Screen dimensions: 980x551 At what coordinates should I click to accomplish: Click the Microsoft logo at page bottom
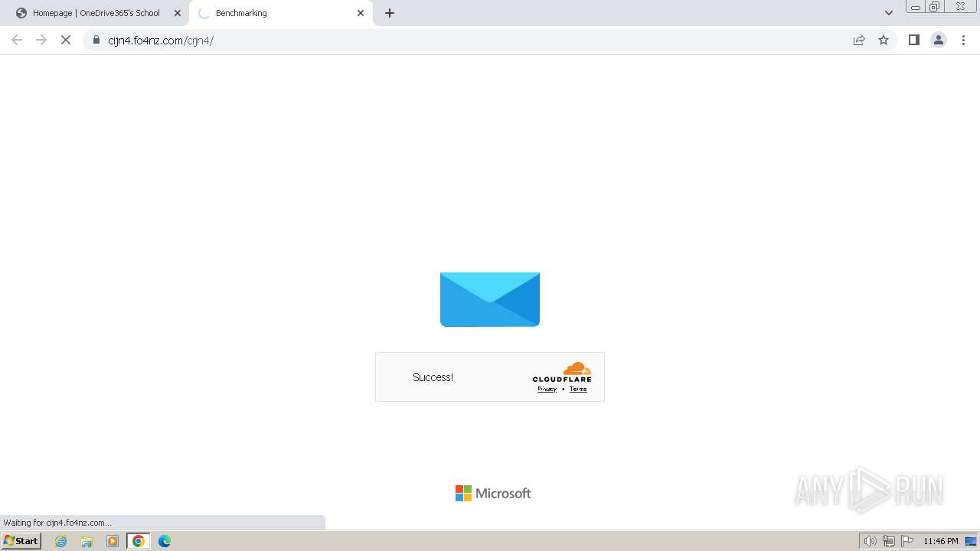[493, 493]
